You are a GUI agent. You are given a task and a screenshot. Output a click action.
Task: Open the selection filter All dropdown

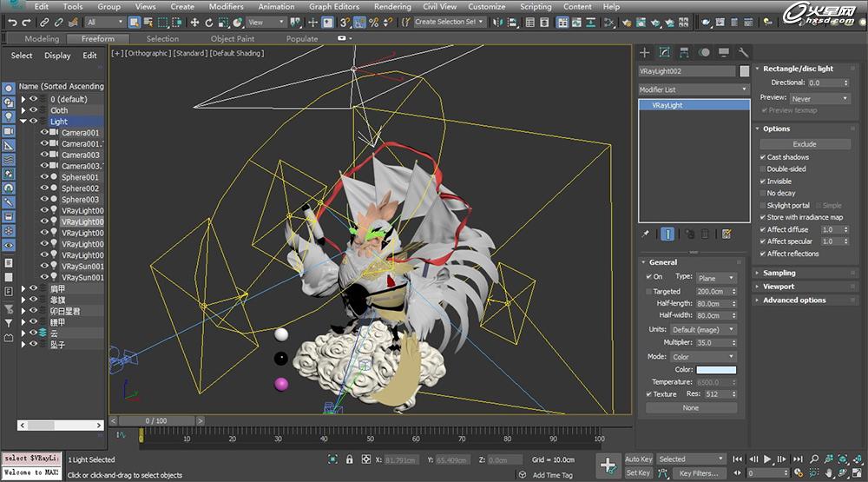105,23
